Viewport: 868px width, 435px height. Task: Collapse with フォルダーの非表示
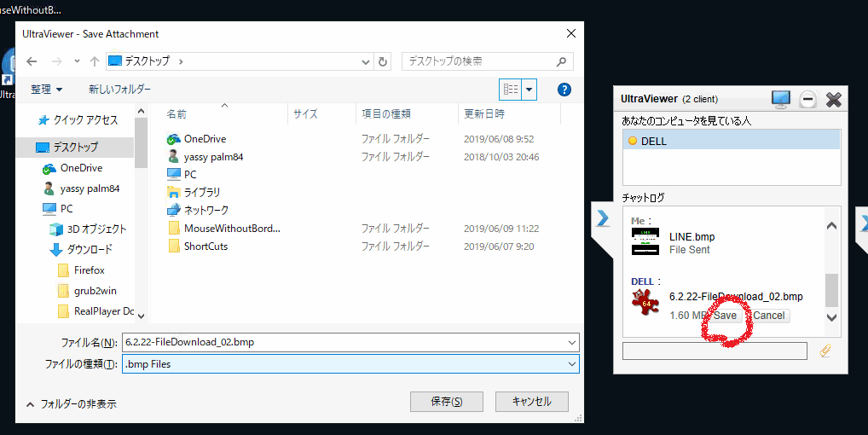72,404
